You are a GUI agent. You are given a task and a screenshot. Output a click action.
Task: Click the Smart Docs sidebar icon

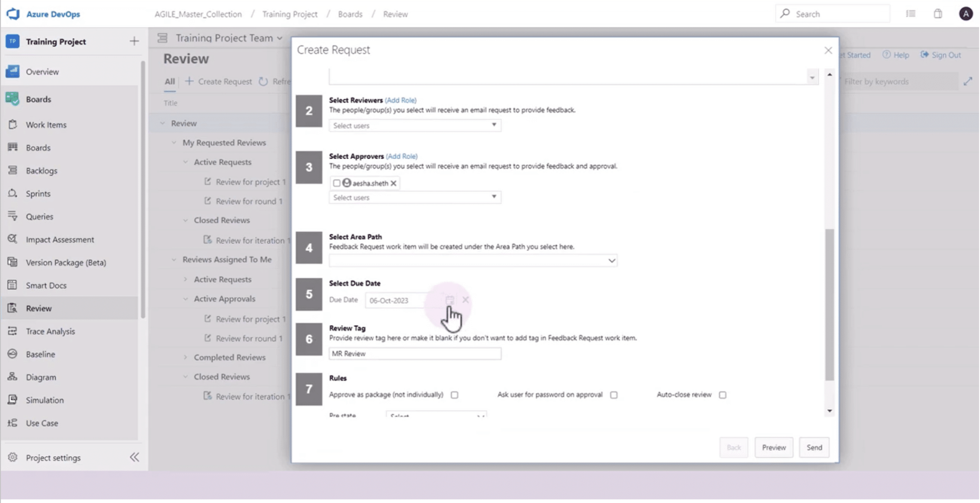tap(12, 285)
